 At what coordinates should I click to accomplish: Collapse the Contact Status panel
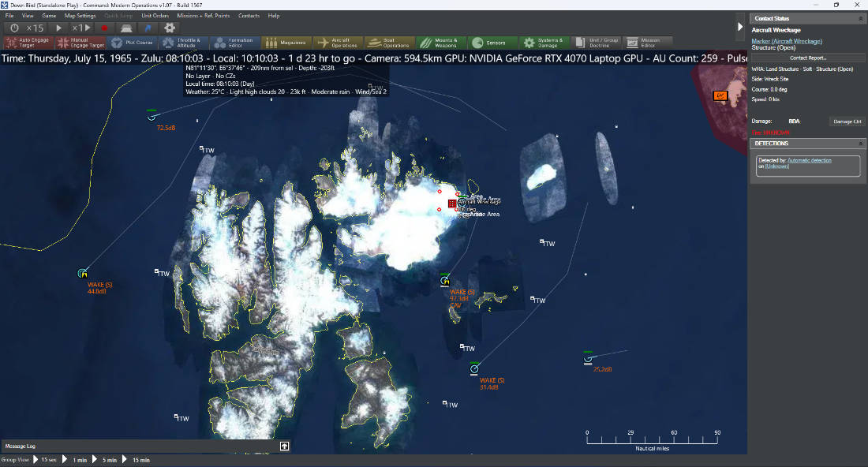[860, 18]
